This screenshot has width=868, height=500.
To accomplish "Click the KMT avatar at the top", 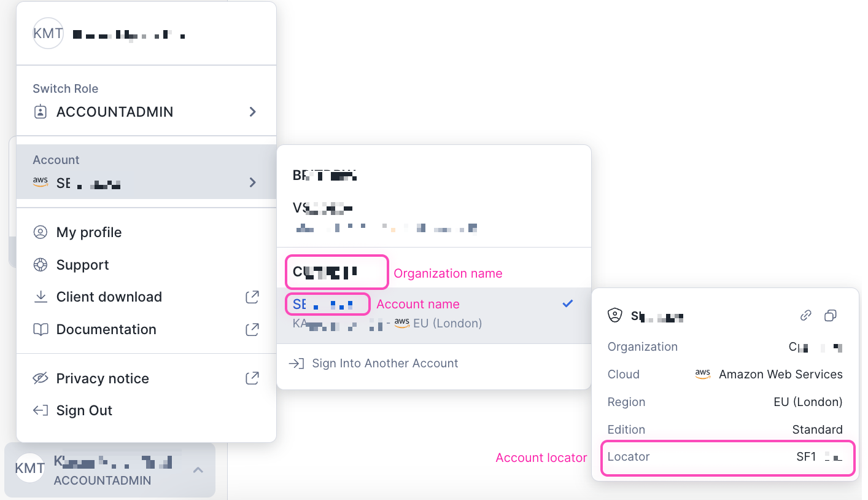I will click(48, 34).
